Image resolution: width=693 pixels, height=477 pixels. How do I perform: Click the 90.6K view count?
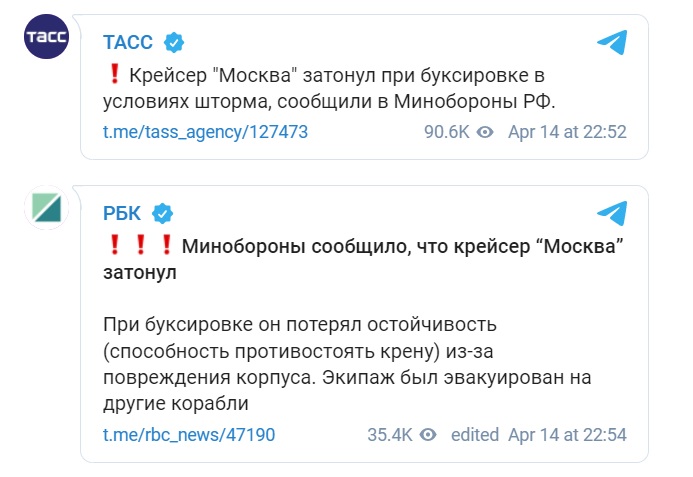[x=447, y=132]
